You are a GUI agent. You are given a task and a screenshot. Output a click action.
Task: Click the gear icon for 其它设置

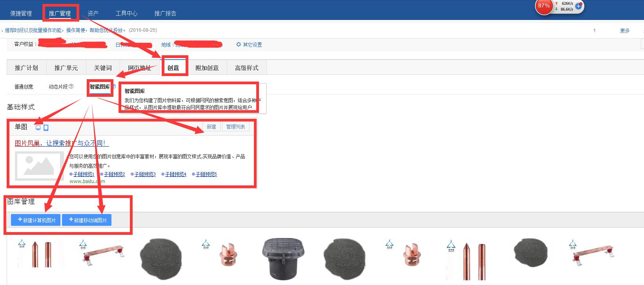239,45
